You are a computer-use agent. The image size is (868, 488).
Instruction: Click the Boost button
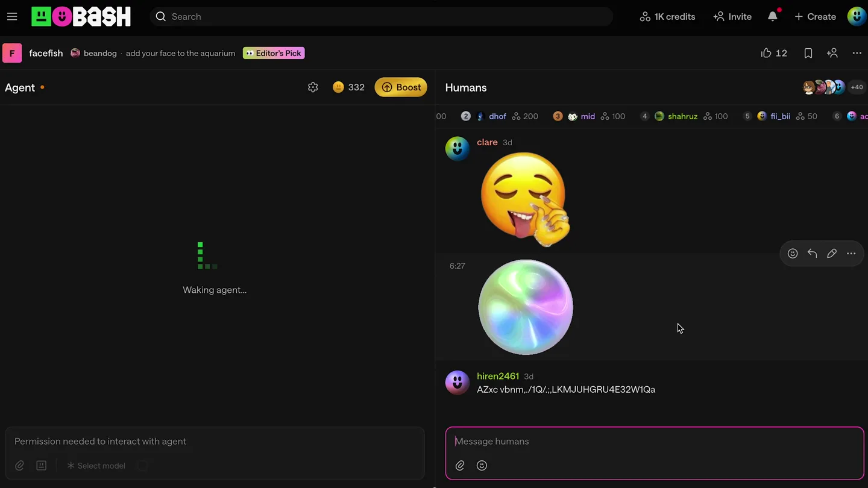point(401,87)
